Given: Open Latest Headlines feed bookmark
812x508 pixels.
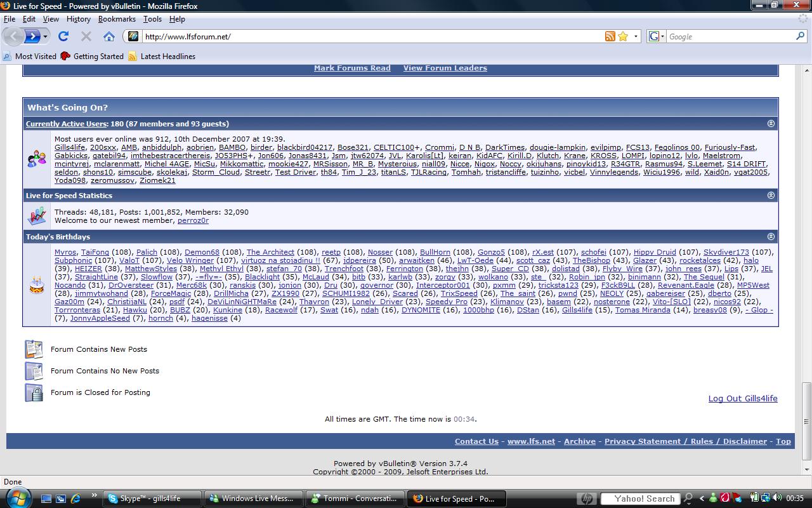Looking at the screenshot, I should pos(162,56).
